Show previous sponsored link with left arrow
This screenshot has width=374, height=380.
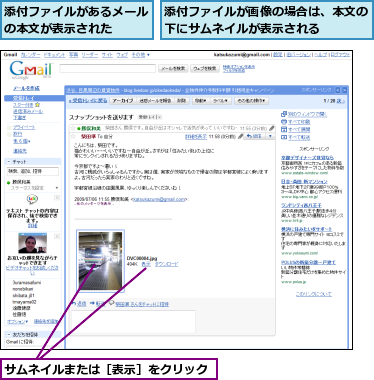point(338,90)
